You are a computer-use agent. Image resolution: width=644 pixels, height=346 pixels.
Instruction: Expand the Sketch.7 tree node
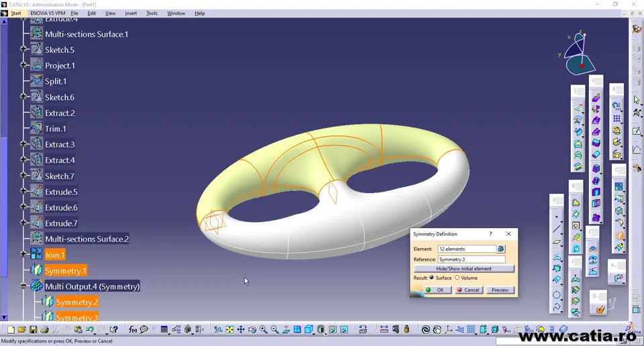pyautogui.click(x=23, y=175)
